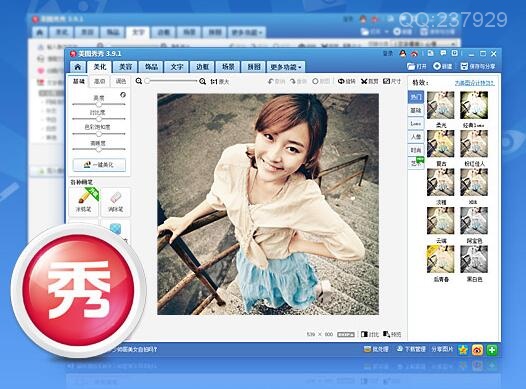
Task: Open the resize (尺寸) tool
Action: 391,81
